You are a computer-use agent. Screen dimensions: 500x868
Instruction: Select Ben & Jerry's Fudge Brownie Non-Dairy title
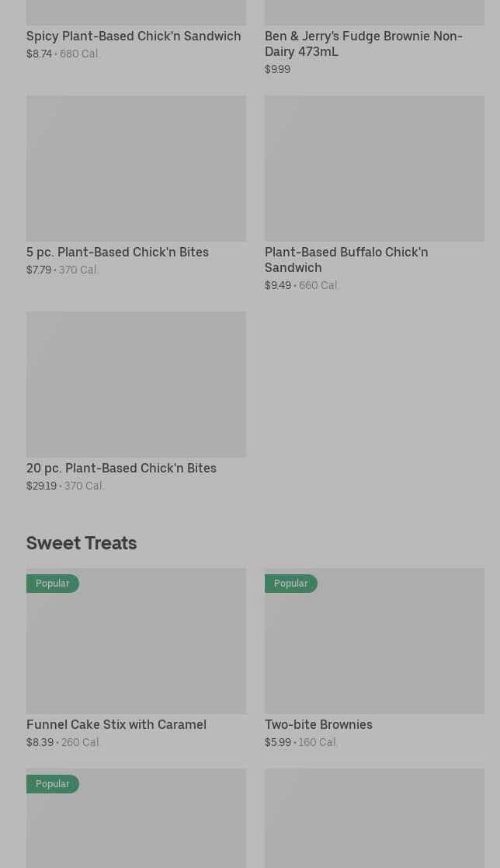(363, 44)
